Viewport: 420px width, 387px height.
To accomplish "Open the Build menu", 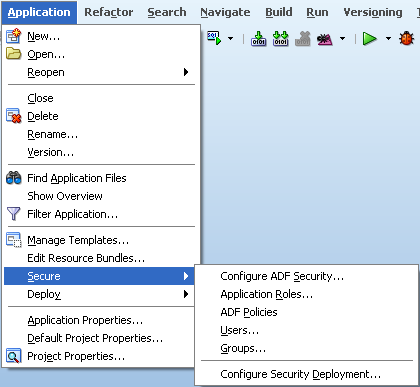I will point(279,12).
